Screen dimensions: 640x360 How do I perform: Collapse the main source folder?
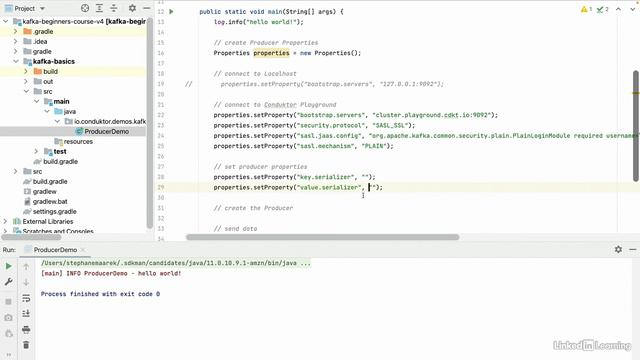pyautogui.click(x=36, y=101)
